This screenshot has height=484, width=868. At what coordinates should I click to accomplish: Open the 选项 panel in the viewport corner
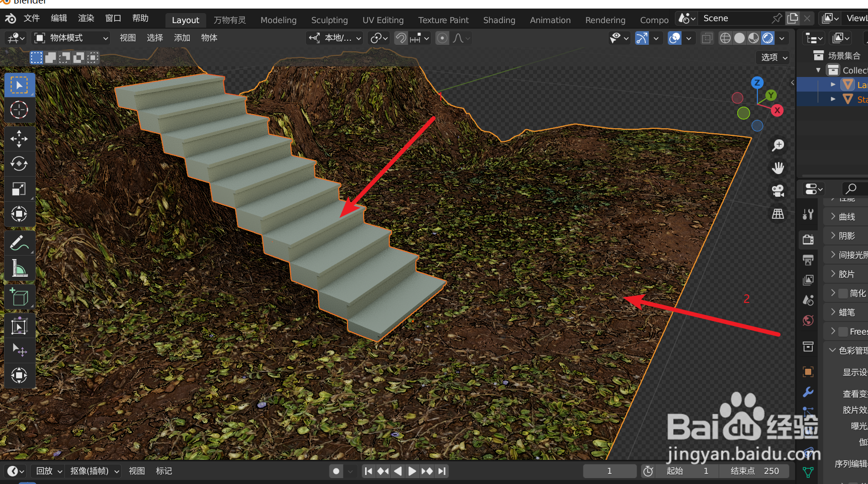(772, 57)
